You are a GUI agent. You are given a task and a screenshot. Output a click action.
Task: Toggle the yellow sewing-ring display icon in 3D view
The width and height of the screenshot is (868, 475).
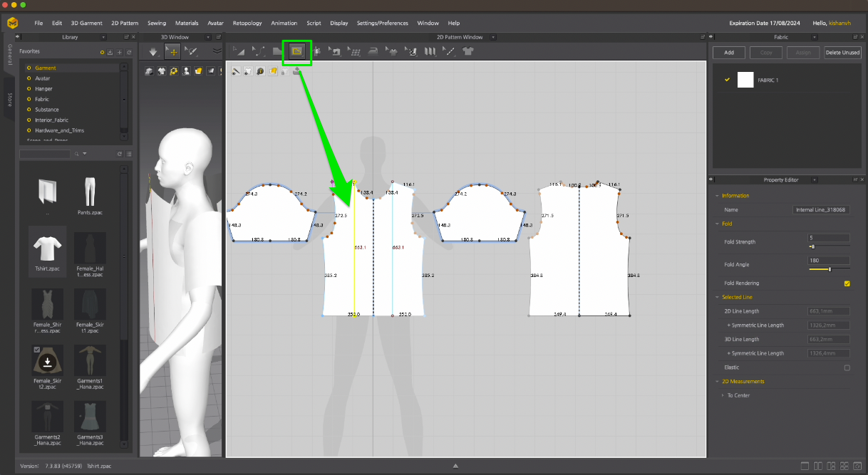point(174,71)
